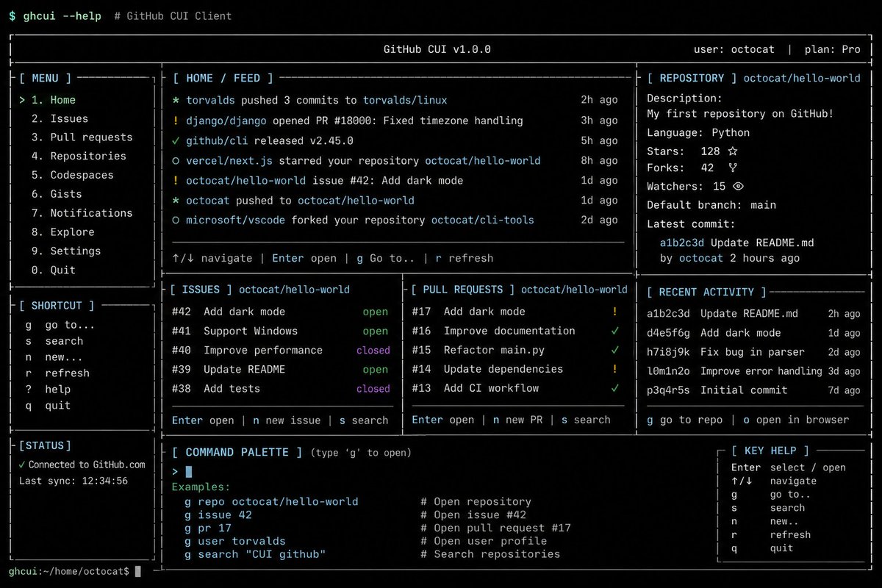The width and height of the screenshot is (882, 588).
Task: Select PR #13 Add CI workflow
Action: click(x=515, y=388)
